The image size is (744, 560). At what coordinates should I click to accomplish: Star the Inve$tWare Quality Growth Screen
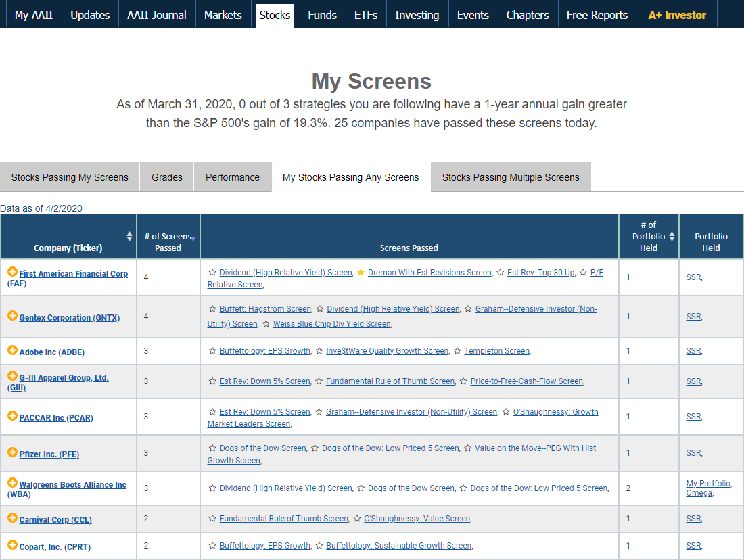[319, 351]
